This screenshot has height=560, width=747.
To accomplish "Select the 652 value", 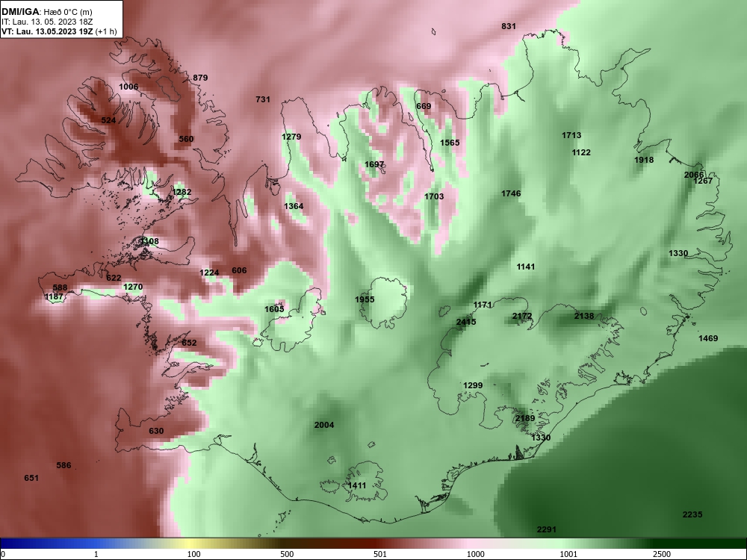I will click(189, 343).
